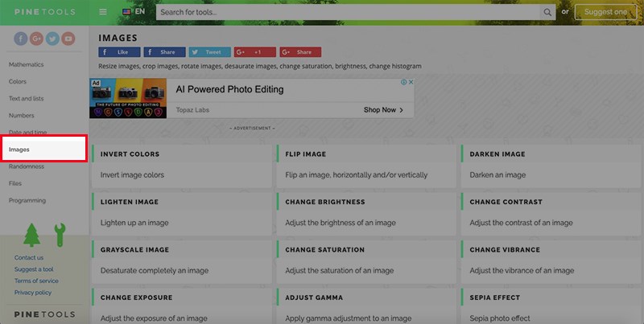The height and width of the screenshot is (324, 644).
Task: Open the Privacy policy link
Action: coord(33,293)
